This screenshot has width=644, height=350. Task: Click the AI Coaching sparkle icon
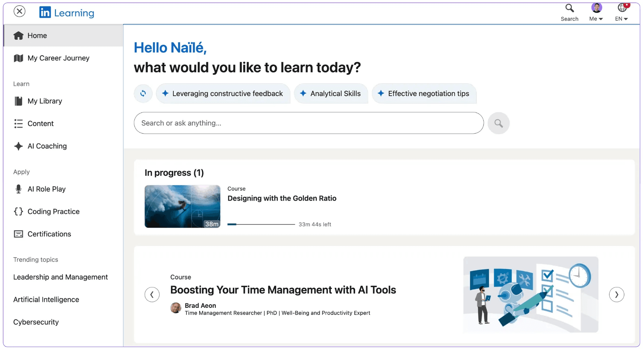(18, 146)
